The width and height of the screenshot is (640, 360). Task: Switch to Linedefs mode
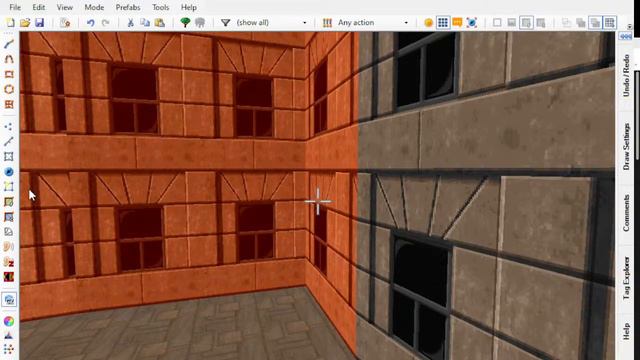(9, 142)
